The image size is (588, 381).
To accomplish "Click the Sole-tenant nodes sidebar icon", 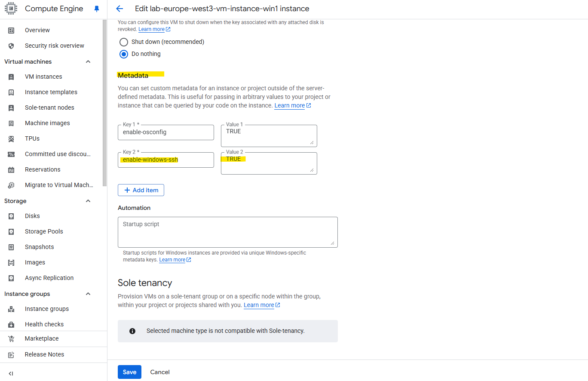I will 11,108.
